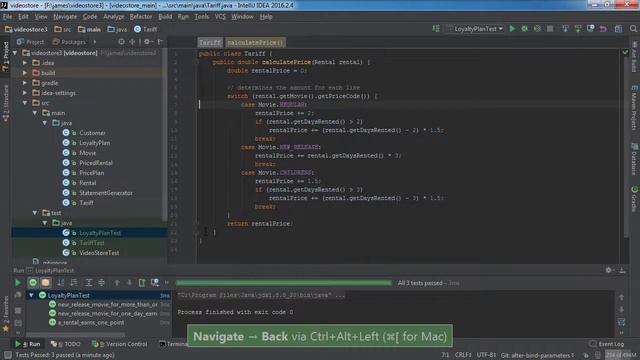This screenshot has height=360, width=640.
Task: Toggle show ignored tests button
Action: [x=45, y=282]
